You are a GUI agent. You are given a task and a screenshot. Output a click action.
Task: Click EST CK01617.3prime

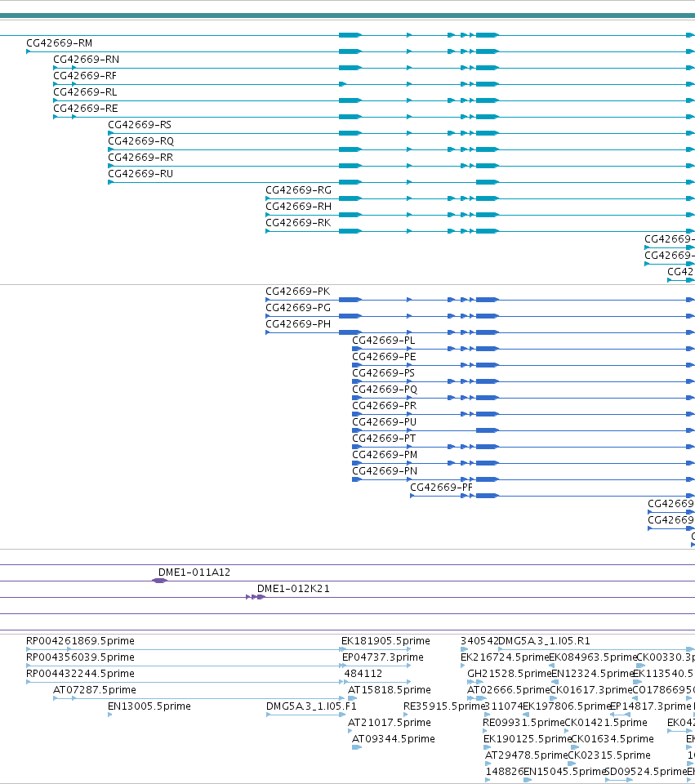[591, 690]
